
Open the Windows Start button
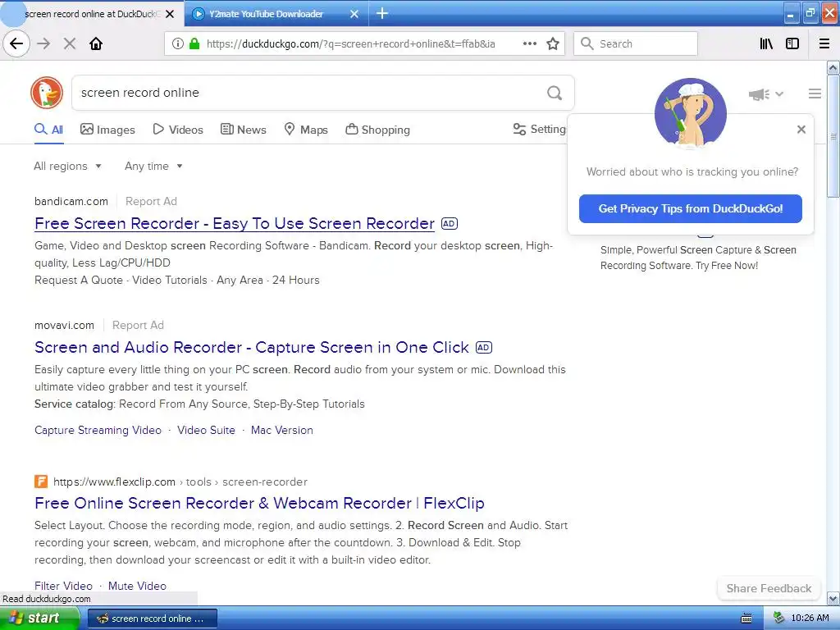39,619
